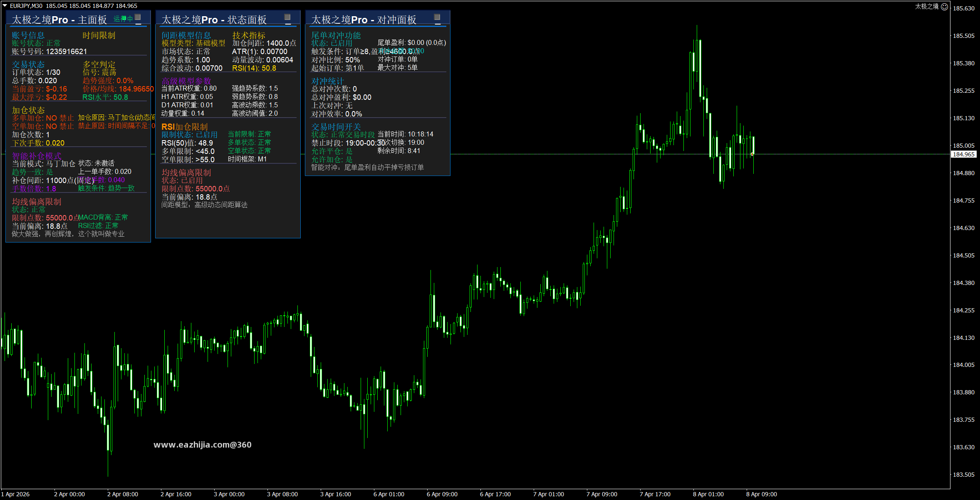980x500 pixels.
Task: Click the MACD背离: 正常 status
Action: click(103, 217)
